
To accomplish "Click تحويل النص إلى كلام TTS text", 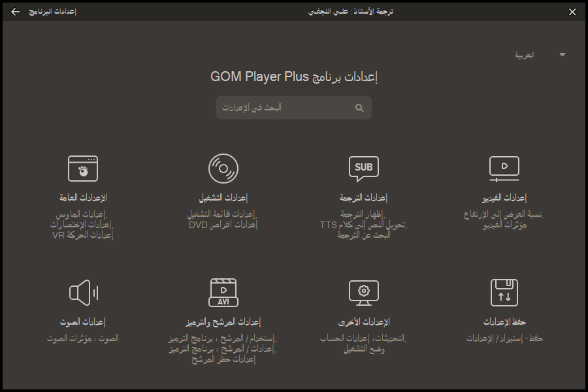I will [x=363, y=225].
